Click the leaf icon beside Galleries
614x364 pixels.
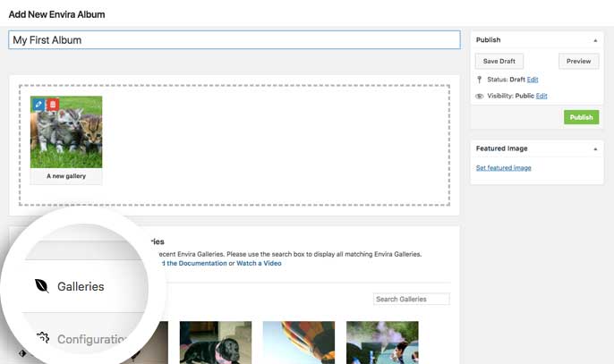[x=42, y=286]
